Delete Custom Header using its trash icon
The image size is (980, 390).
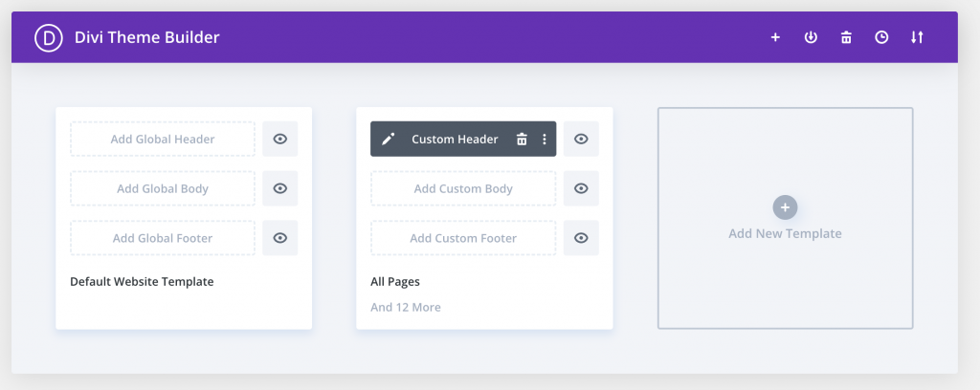(x=522, y=140)
